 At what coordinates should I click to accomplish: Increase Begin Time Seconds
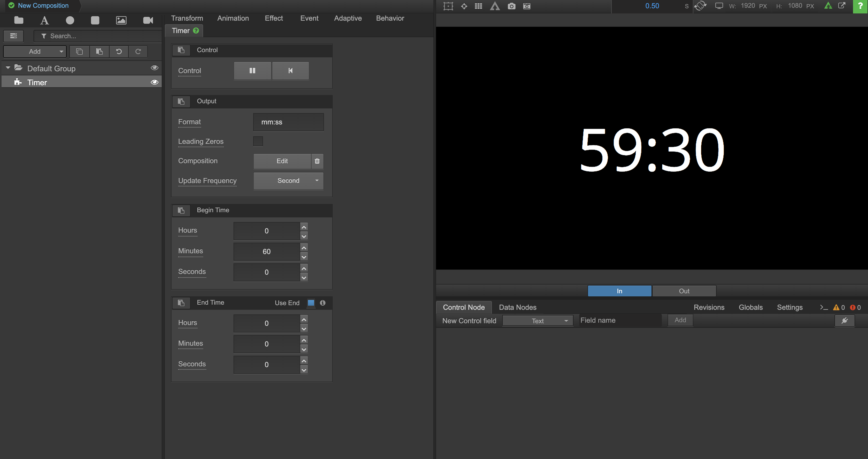tap(304, 268)
